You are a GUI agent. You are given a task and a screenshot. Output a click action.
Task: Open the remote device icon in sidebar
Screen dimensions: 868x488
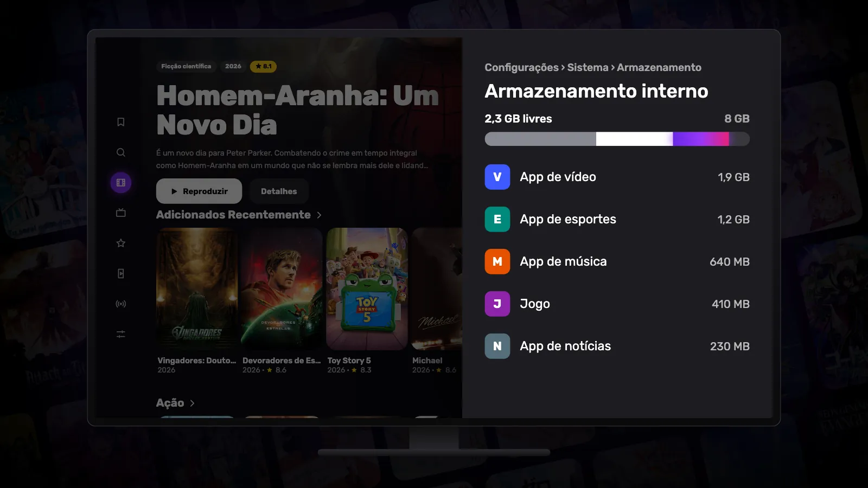point(121,274)
